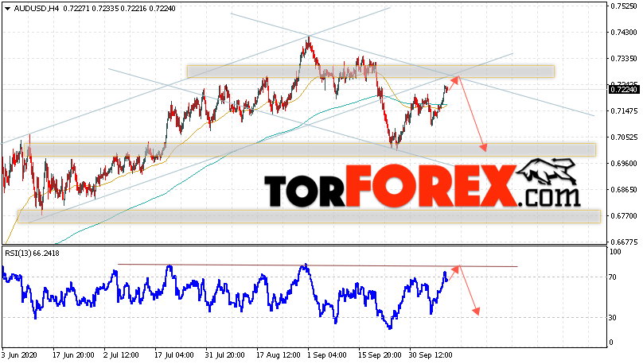Click the 2 Jul 12:00 time label

coord(121,355)
